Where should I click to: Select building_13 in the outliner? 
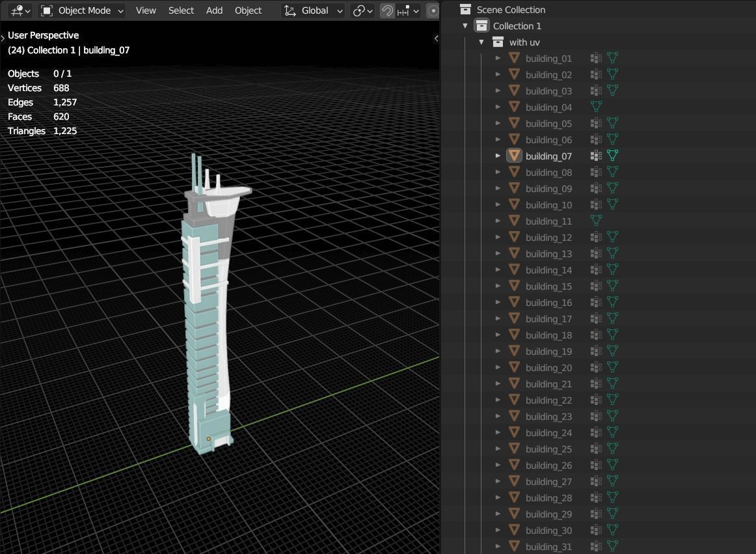548,253
